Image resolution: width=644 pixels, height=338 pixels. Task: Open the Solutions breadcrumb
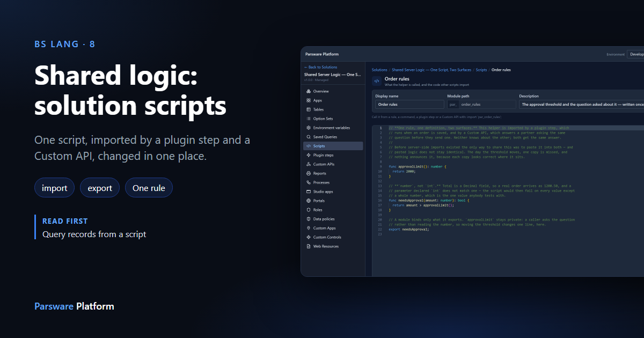click(x=379, y=70)
